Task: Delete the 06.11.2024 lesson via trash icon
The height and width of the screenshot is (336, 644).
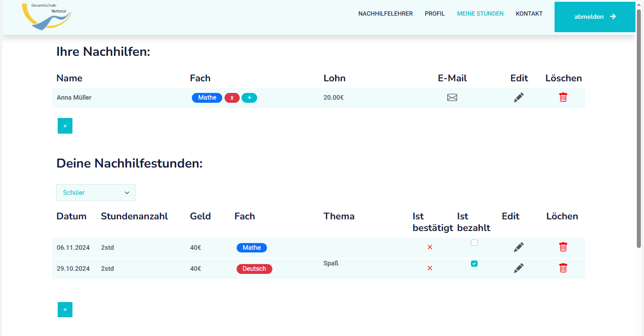Action: point(563,247)
